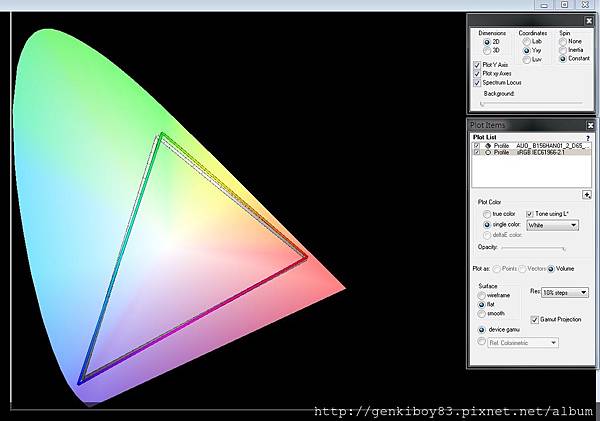Viewport: 600px width, 421px height.
Task: Select the single color plot option
Action: (x=487, y=225)
